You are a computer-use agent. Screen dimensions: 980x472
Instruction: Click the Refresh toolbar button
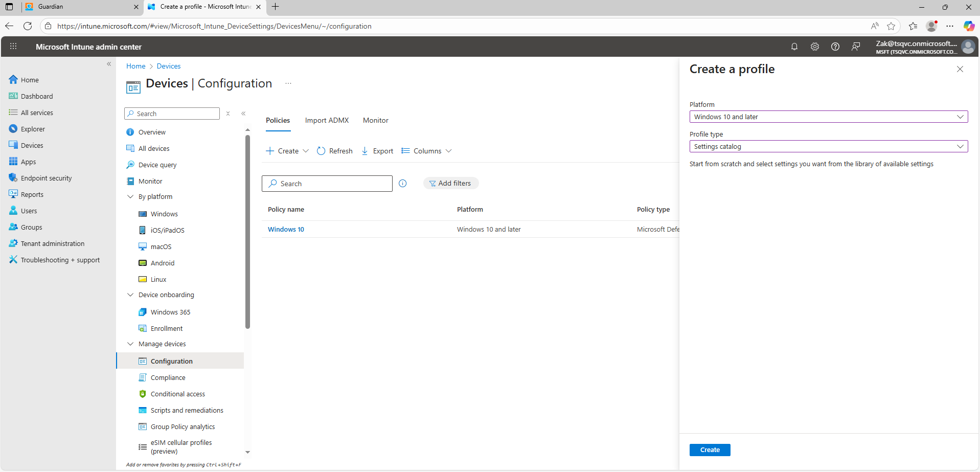coord(335,151)
